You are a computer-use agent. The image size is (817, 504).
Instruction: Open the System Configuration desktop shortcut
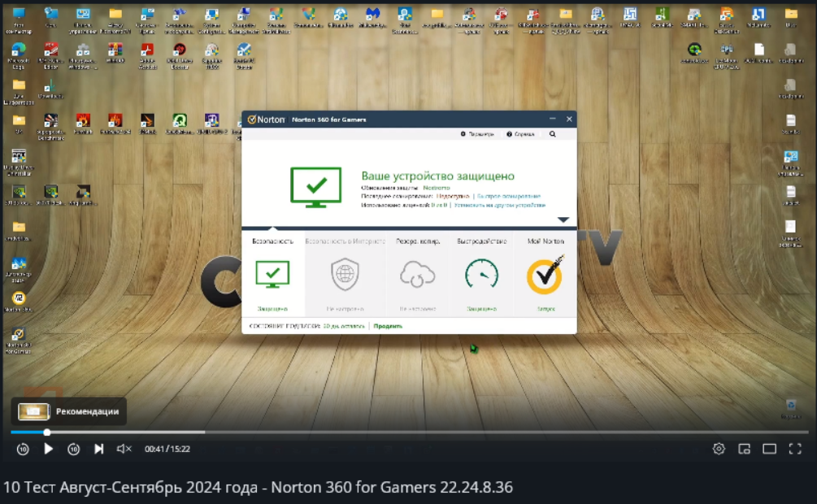coord(211,21)
